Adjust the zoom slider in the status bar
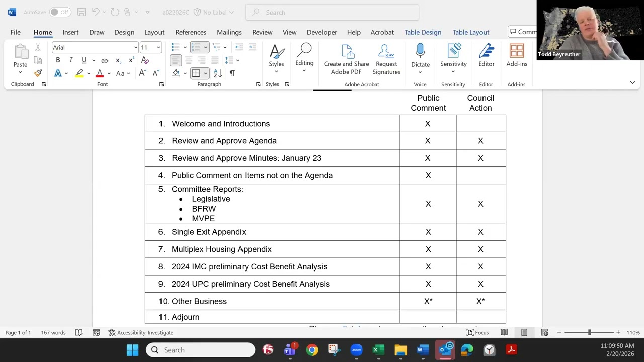This screenshot has width=644, height=362. pos(589,332)
